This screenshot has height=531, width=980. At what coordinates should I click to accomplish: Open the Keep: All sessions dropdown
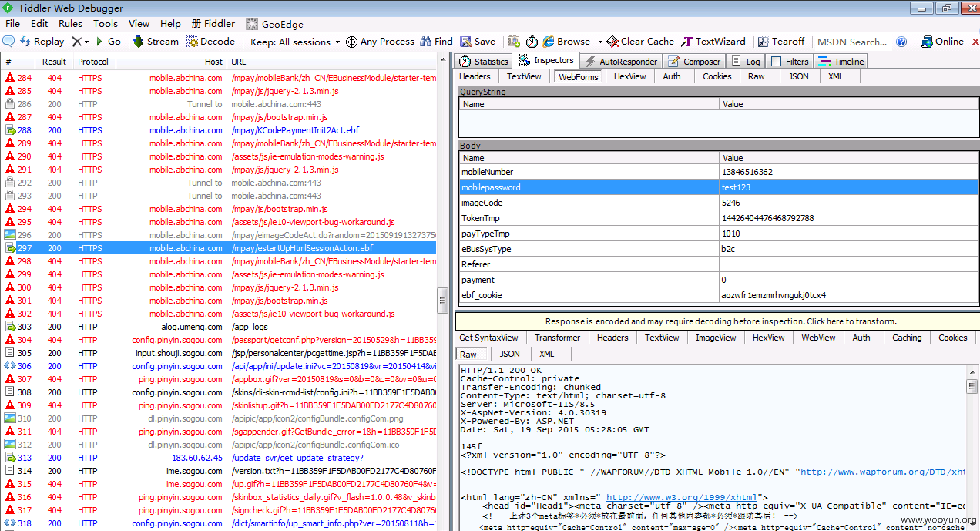[295, 42]
